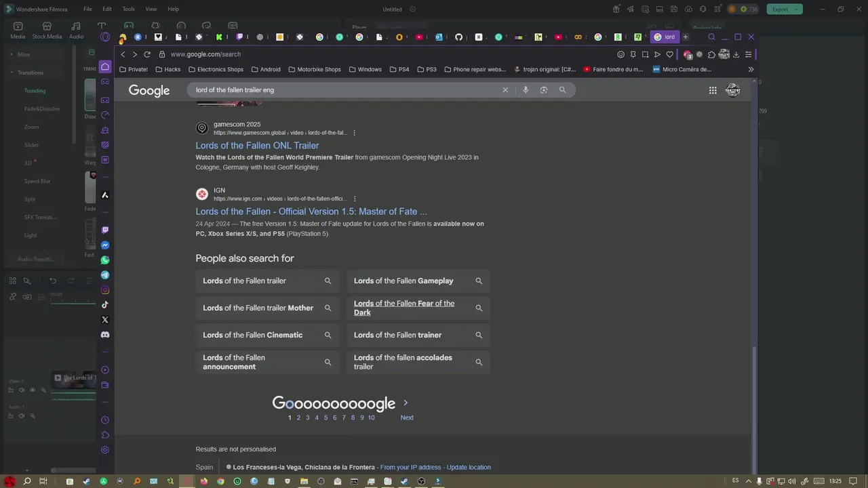868x488 pixels.
Task: Focus the Google search input field
Action: pos(346,90)
